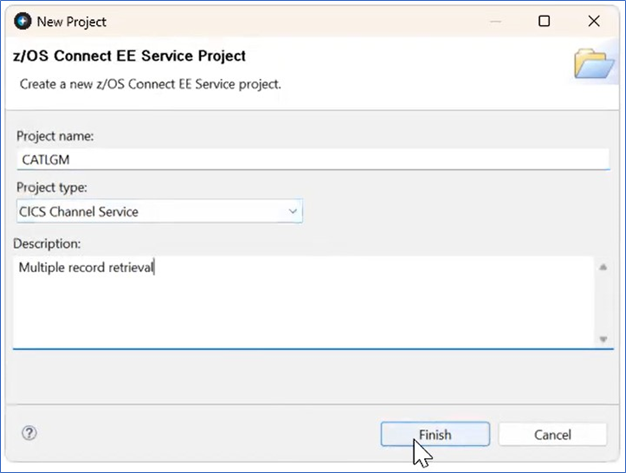Click the Finish button
The width and height of the screenshot is (626, 473).
pyautogui.click(x=435, y=434)
